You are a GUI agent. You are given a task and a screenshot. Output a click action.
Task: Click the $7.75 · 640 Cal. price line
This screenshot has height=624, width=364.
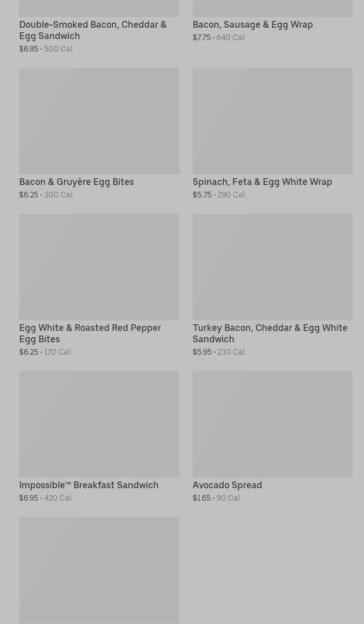coord(219,37)
